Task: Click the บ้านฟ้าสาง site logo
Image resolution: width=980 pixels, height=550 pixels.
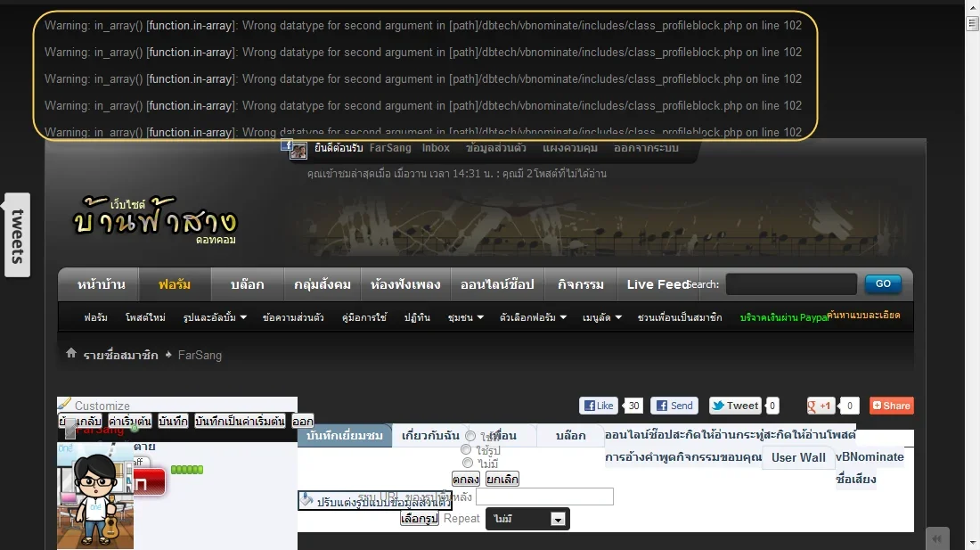Action: tap(155, 219)
